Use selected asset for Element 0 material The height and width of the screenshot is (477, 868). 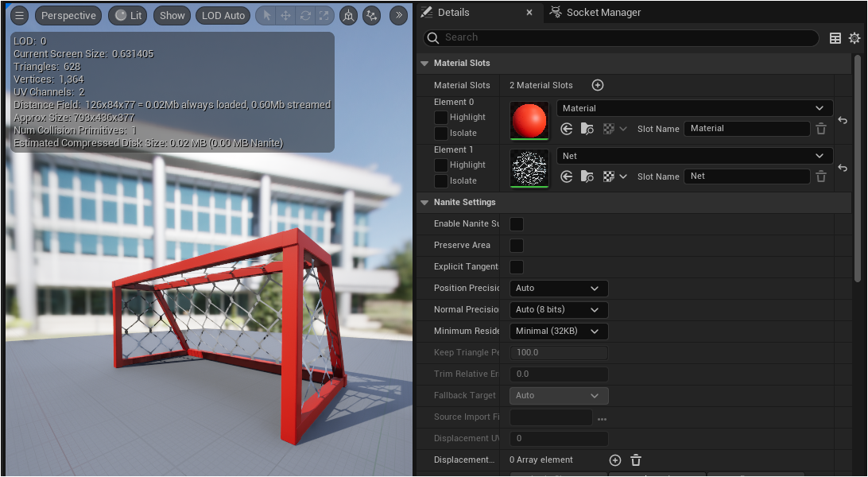click(x=567, y=129)
